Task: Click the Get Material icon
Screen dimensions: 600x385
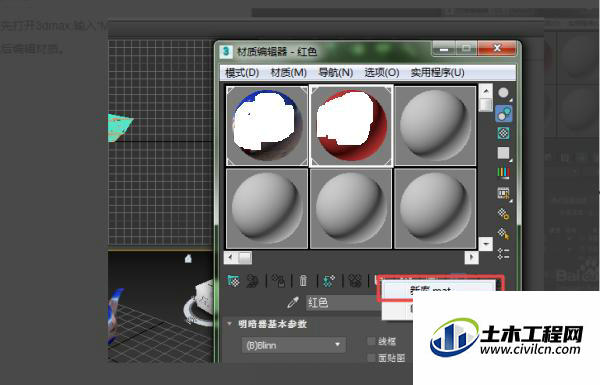Action: [233, 281]
